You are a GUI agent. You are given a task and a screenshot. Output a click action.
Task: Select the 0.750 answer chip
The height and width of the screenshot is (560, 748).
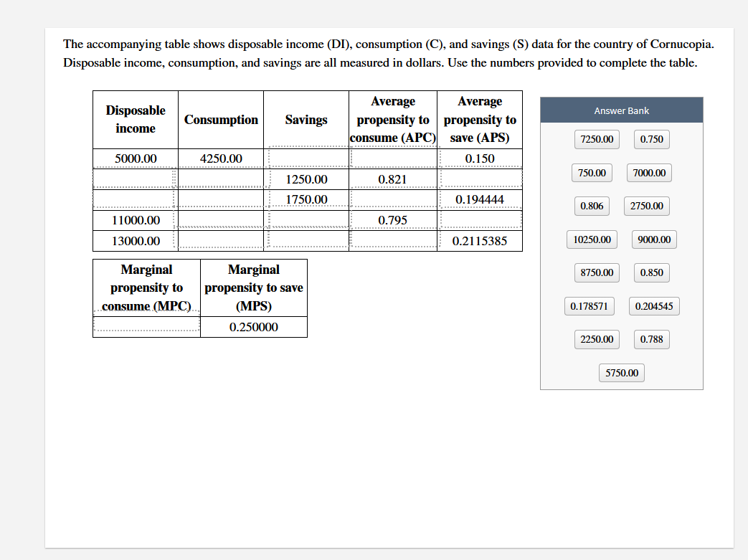click(x=650, y=139)
